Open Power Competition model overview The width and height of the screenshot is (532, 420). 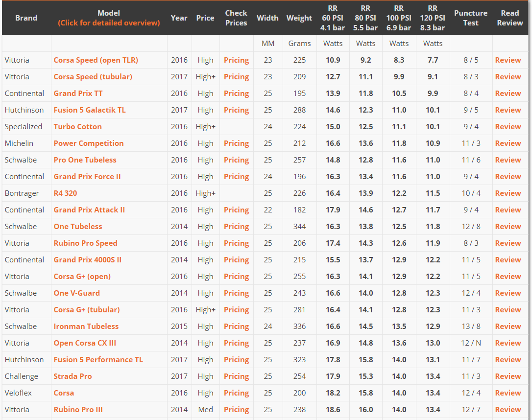(89, 143)
